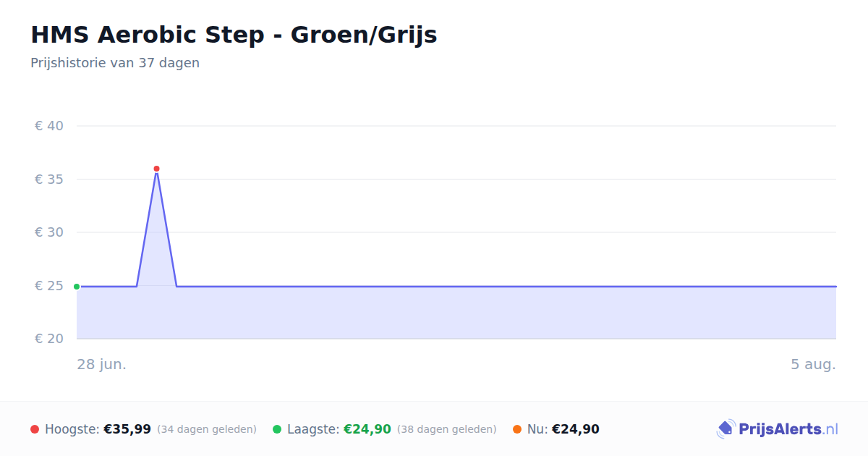This screenshot has height=456, width=868.
Task: Click the € 25 axis label
Action: point(49,286)
